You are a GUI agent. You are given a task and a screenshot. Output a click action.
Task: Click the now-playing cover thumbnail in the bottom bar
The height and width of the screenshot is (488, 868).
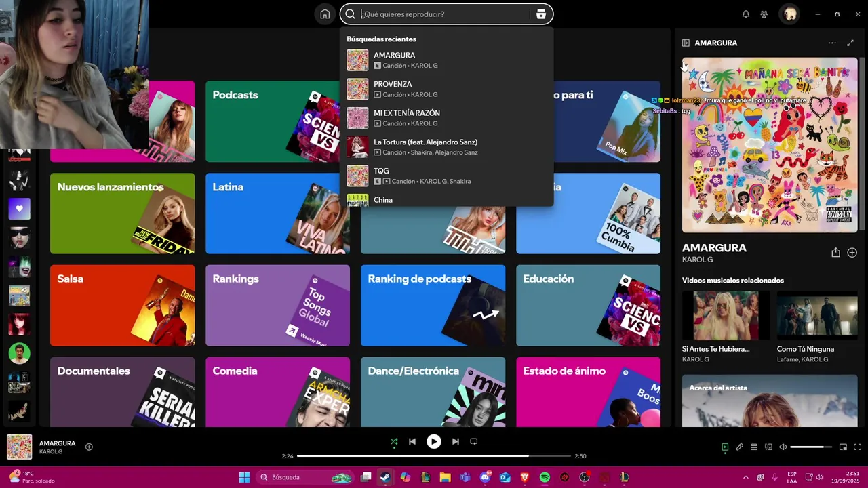point(19,447)
